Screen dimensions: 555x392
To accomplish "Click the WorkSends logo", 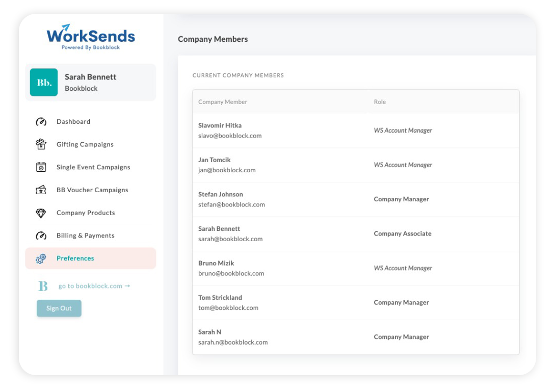I will [x=91, y=37].
